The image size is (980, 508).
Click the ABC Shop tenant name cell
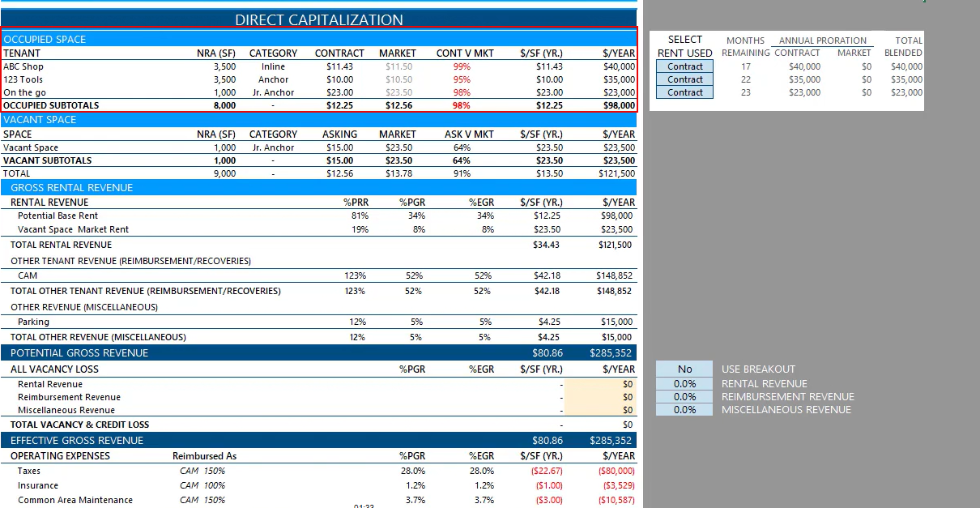coord(23,66)
